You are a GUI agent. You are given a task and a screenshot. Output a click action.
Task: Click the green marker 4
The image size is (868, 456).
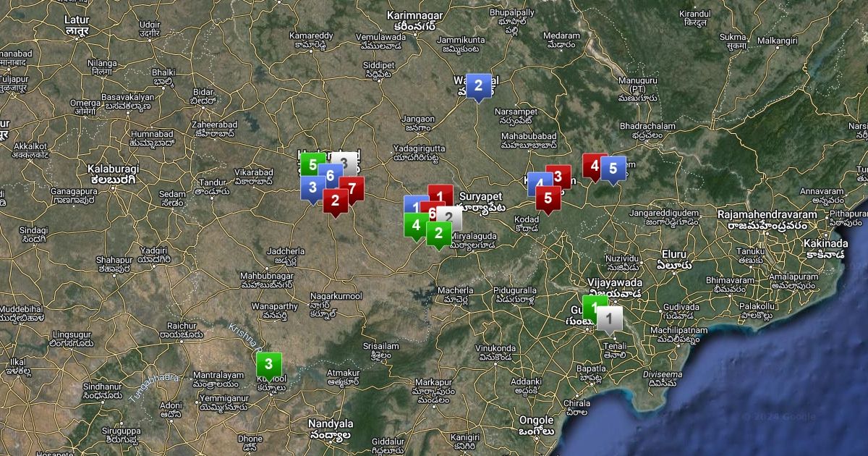[415, 226]
